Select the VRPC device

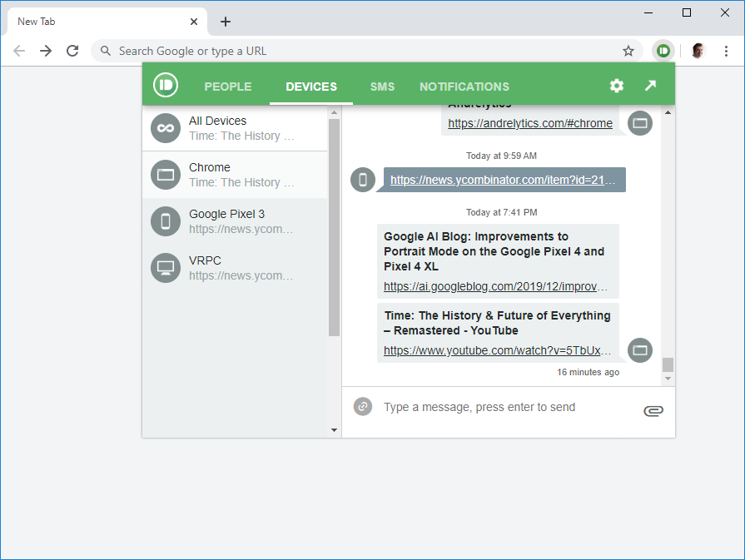click(235, 268)
